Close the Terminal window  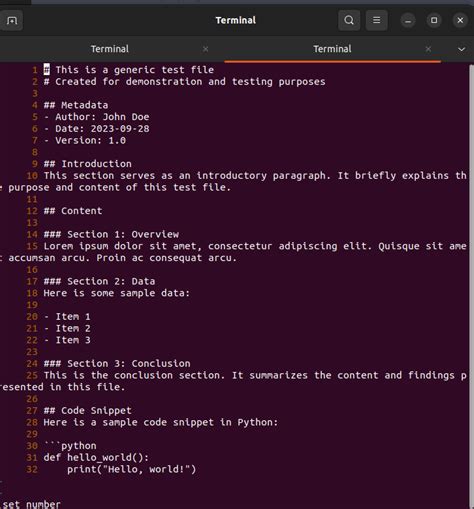(460, 21)
